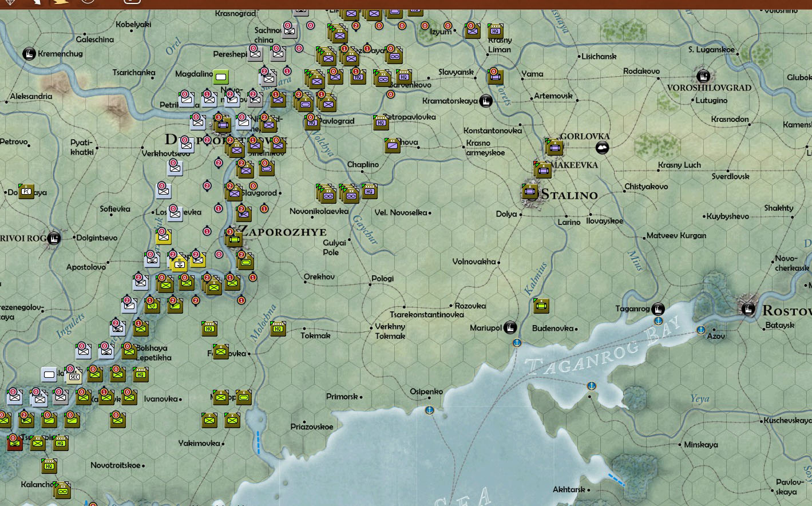The height and width of the screenshot is (506, 812).
Task: Select the Chistyakovo town label
Action: 646,187
